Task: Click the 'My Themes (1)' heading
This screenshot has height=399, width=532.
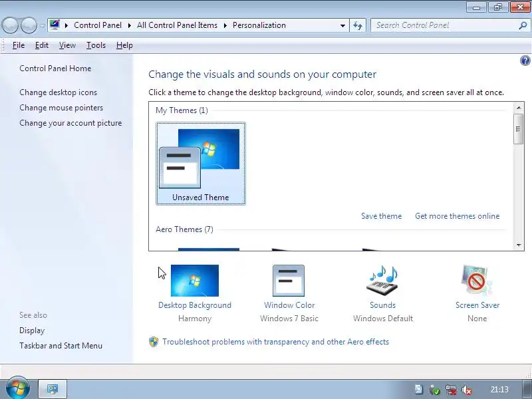Action: (182, 110)
